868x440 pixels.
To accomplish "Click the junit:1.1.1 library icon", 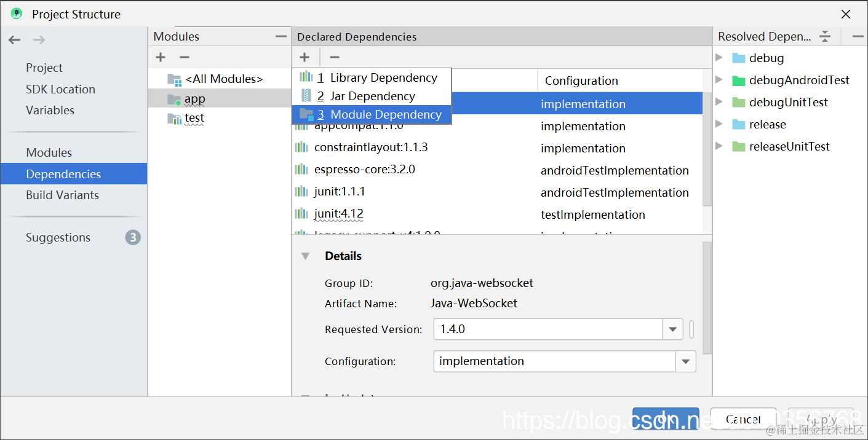I will [x=301, y=191].
